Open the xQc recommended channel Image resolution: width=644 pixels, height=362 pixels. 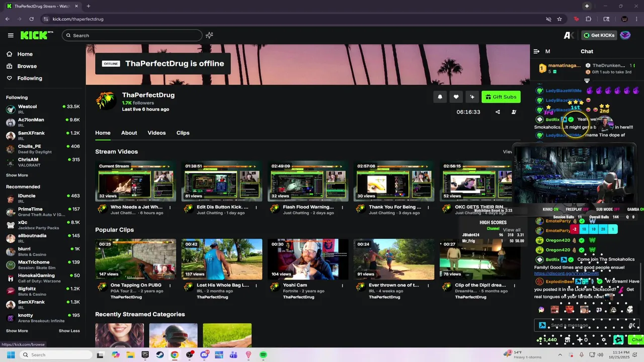pos(43,225)
